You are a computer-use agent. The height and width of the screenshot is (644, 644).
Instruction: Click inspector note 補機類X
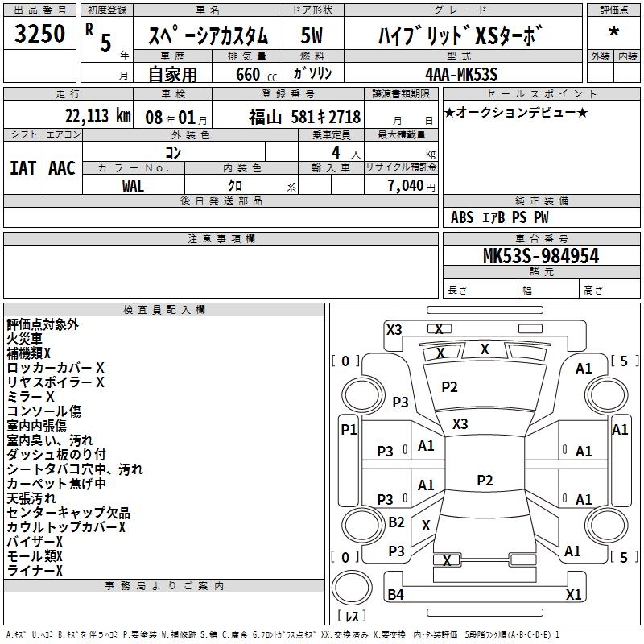(x=28, y=353)
